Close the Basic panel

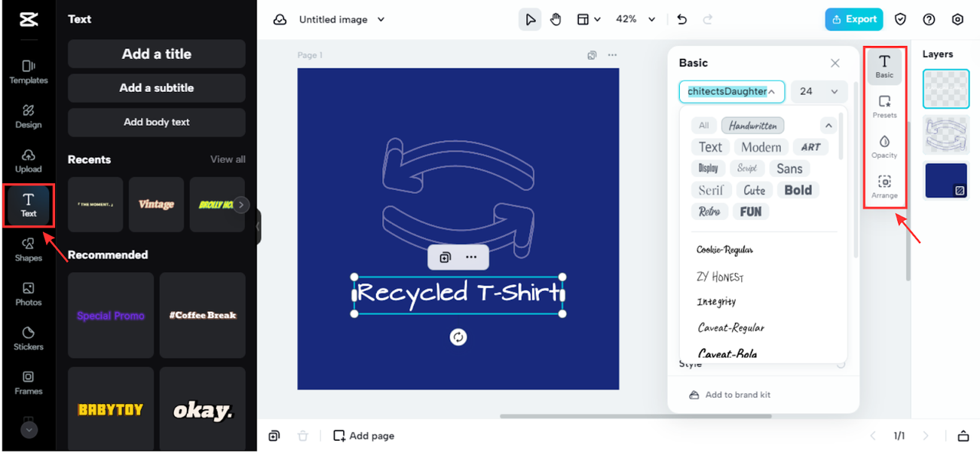click(835, 63)
